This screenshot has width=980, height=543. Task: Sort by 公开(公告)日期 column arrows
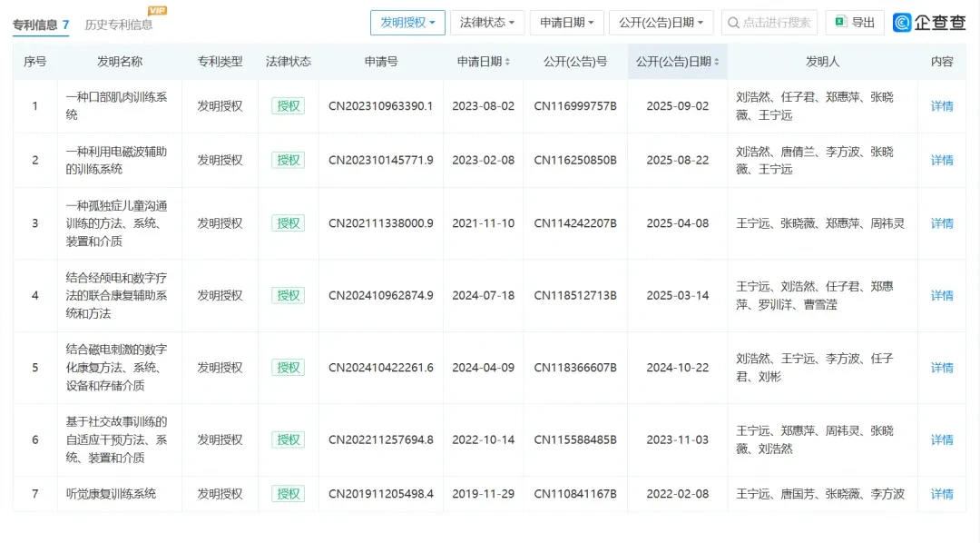click(716, 62)
